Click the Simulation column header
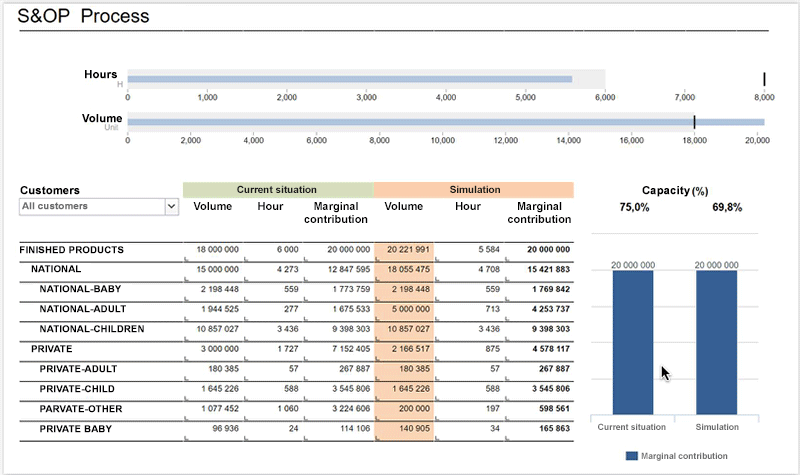The width and height of the screenshot is (800, 475). coord(473,189)
